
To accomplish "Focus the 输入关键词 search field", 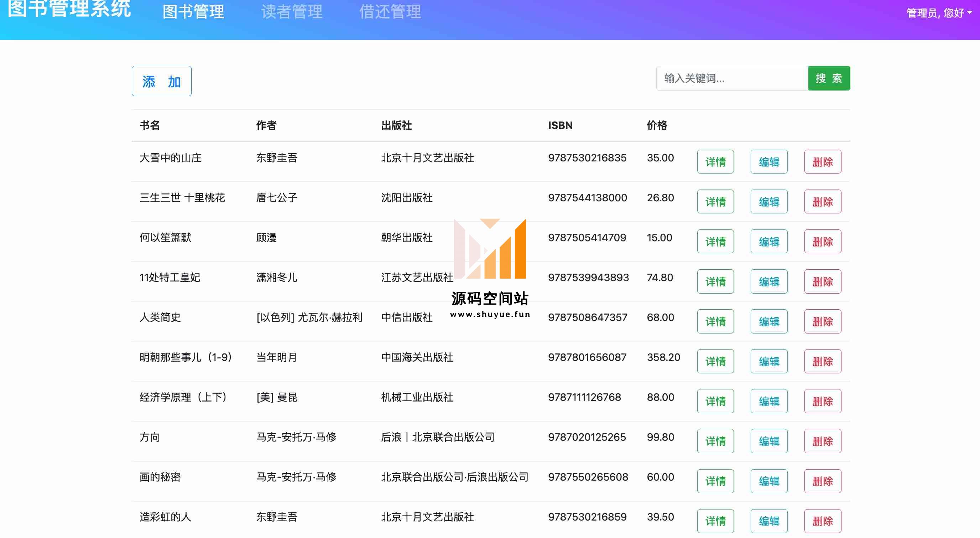I will pos(732,78).
